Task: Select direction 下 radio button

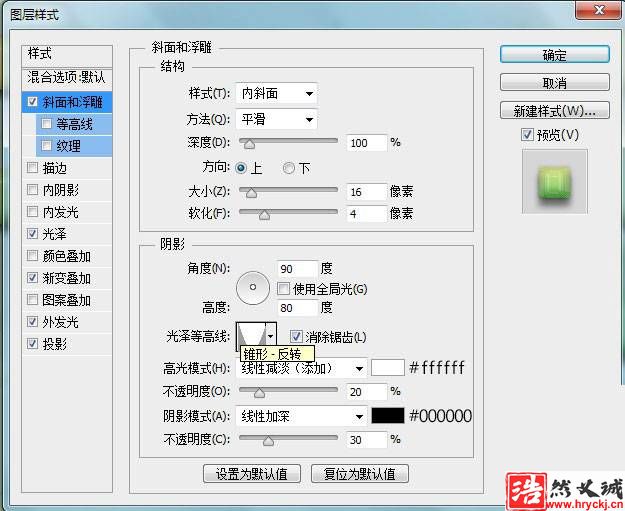Action: (x=289, y=168)
